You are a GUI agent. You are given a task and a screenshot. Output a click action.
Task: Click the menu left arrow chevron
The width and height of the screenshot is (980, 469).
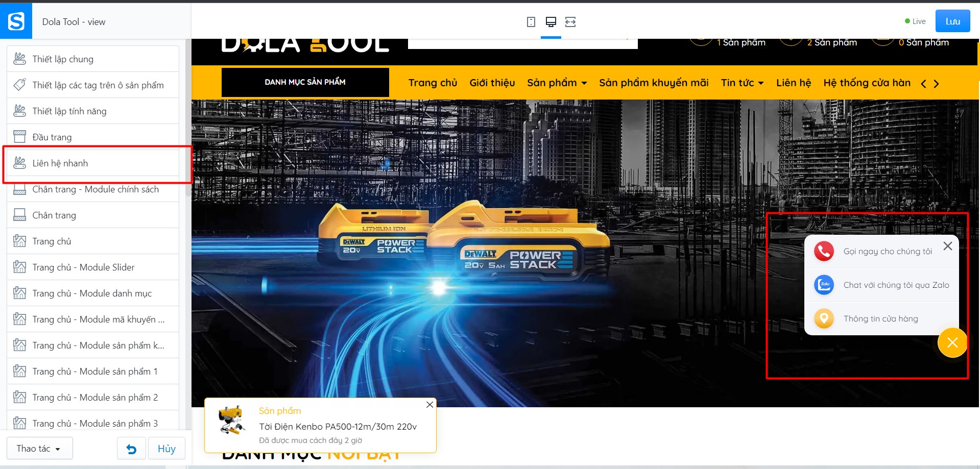[x=923, y=84]
